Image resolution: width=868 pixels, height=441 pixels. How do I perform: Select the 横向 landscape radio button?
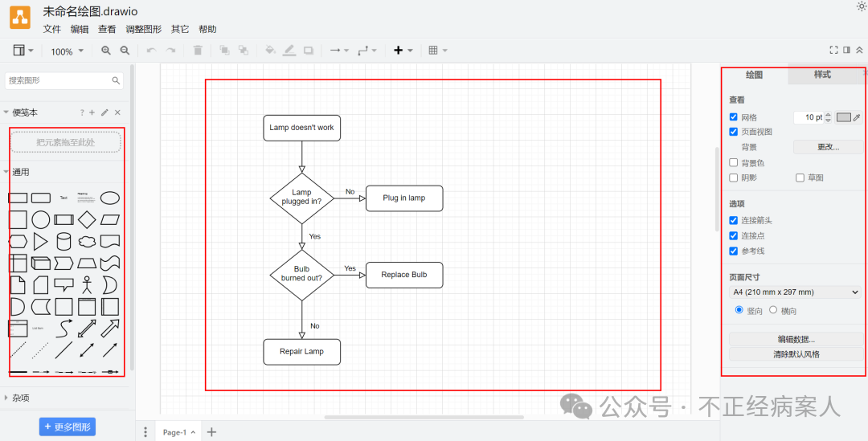[x=773, y=310]
